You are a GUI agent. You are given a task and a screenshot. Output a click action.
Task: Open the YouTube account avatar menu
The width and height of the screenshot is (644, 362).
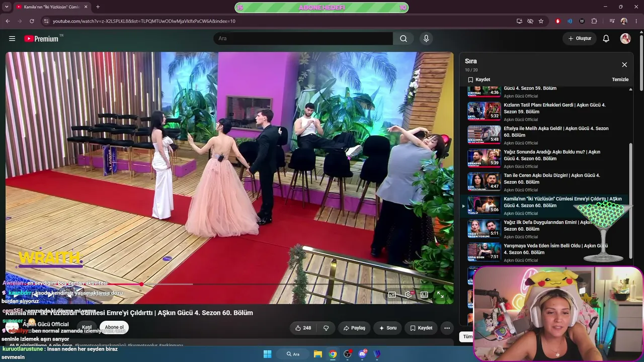[625, 39]
